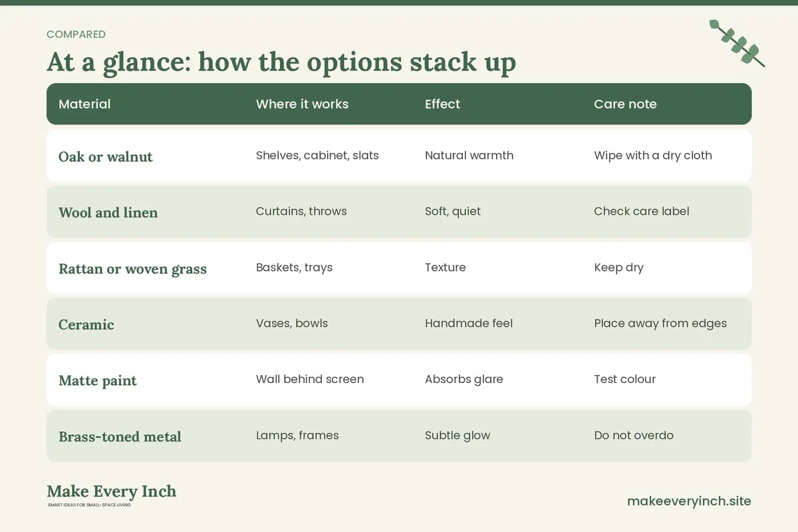Screen dimensions: 798x532
Task: Select the "Vases, bowls" cell
Action: tap(292, 323)
